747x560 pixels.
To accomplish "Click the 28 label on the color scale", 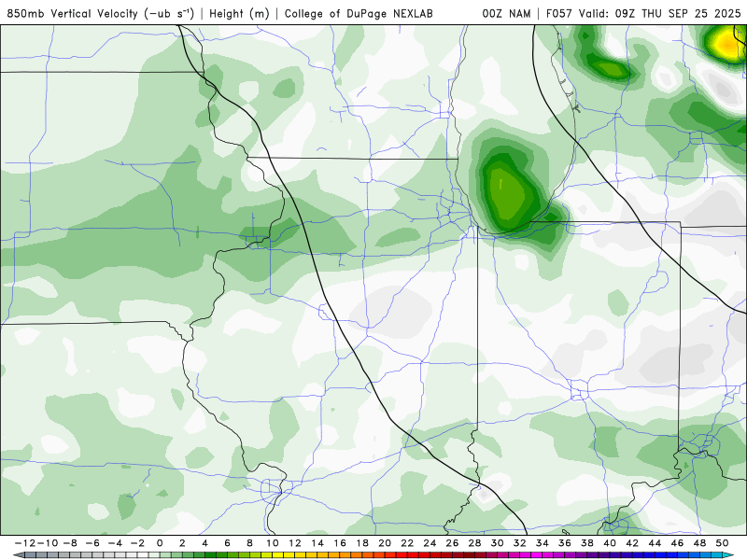I will point(474,543).
